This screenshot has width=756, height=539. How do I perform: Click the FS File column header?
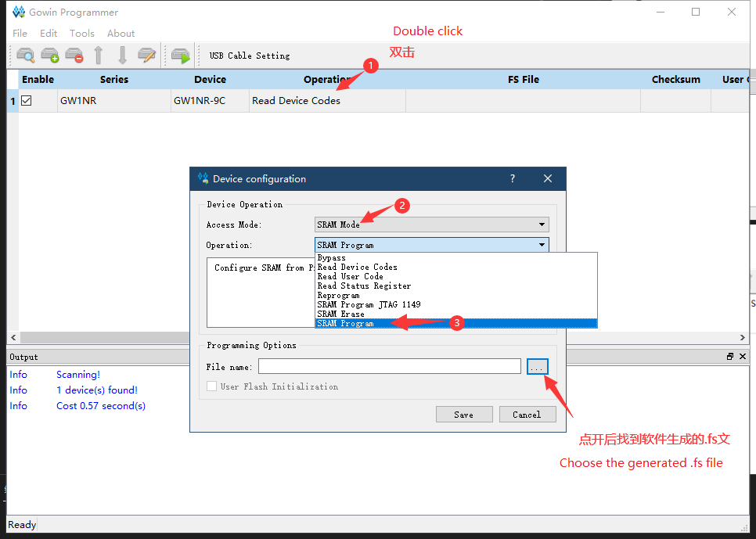[x=524, y=80]
